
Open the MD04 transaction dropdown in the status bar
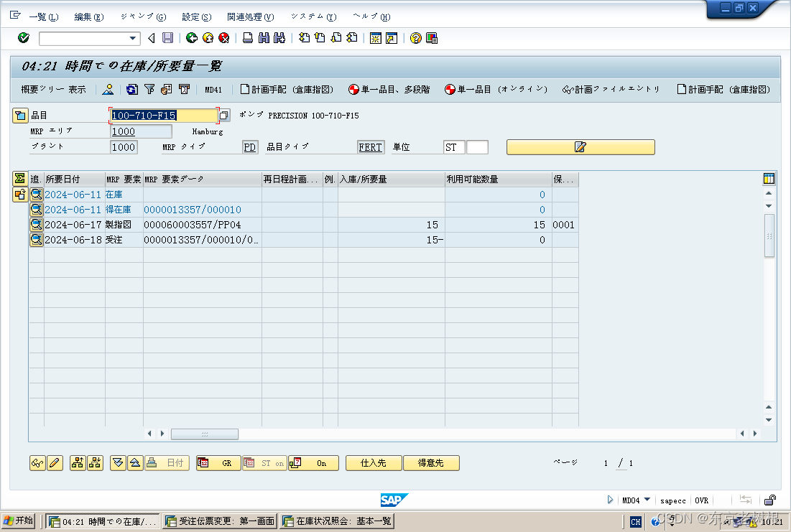point(645,500)
